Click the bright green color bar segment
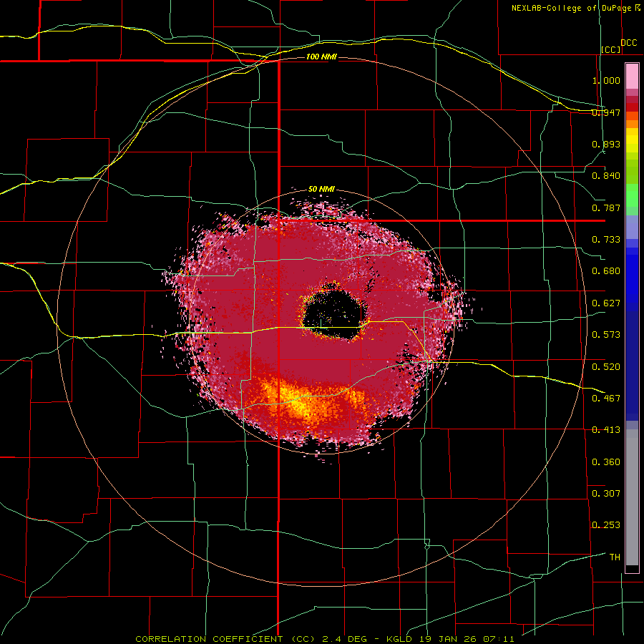The width and height of the screenshot is (644, 644). click(x=632, y=195)
